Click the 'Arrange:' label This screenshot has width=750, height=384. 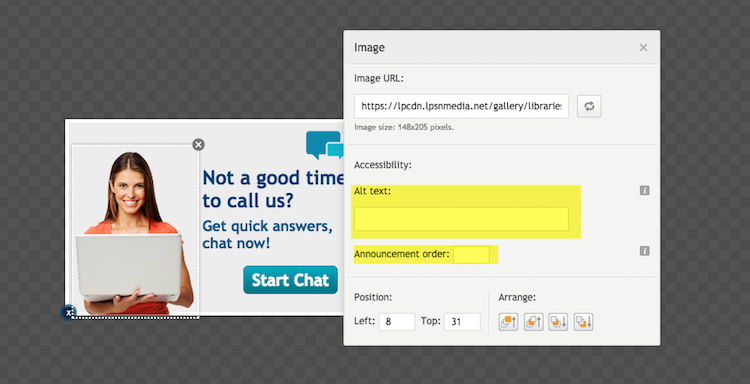517,297
